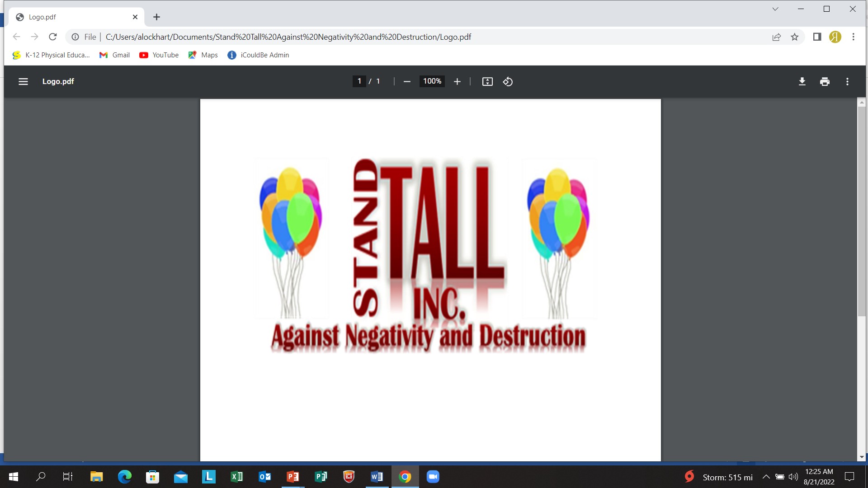Open Outlook from the taskbar
This screenshot has height=488, width=868.
[264, 477]
